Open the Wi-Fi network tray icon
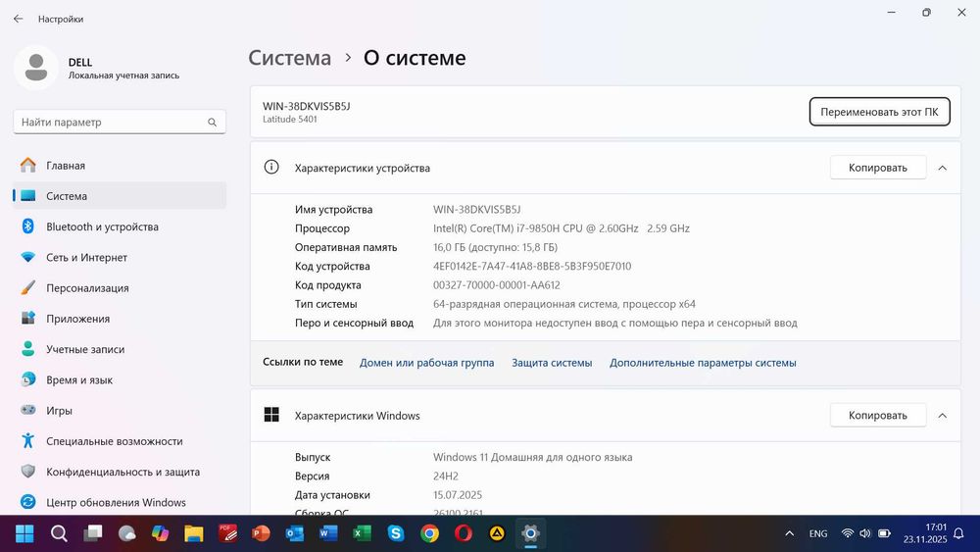The image size is (980, 552). (848, 533)
